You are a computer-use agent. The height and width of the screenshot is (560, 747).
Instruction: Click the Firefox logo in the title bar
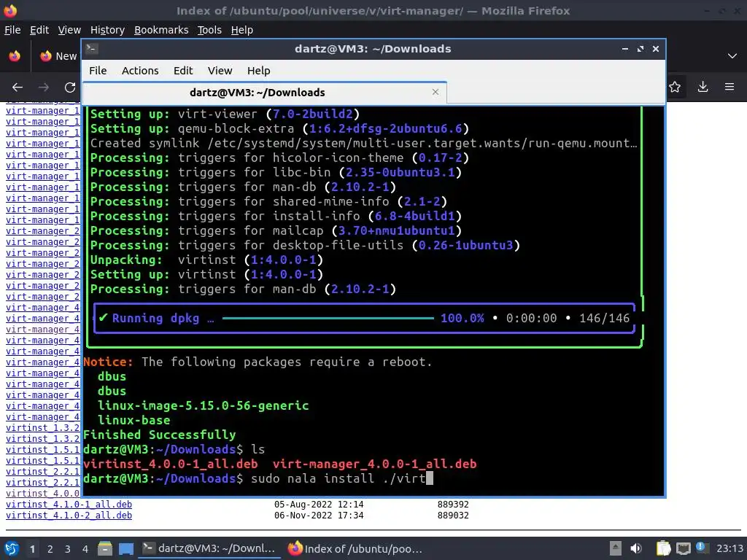[x=10, y=10]
